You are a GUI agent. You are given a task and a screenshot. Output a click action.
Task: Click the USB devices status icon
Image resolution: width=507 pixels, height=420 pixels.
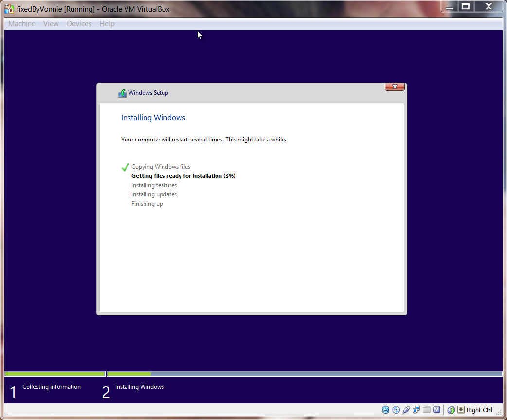(x=406, y=410)
